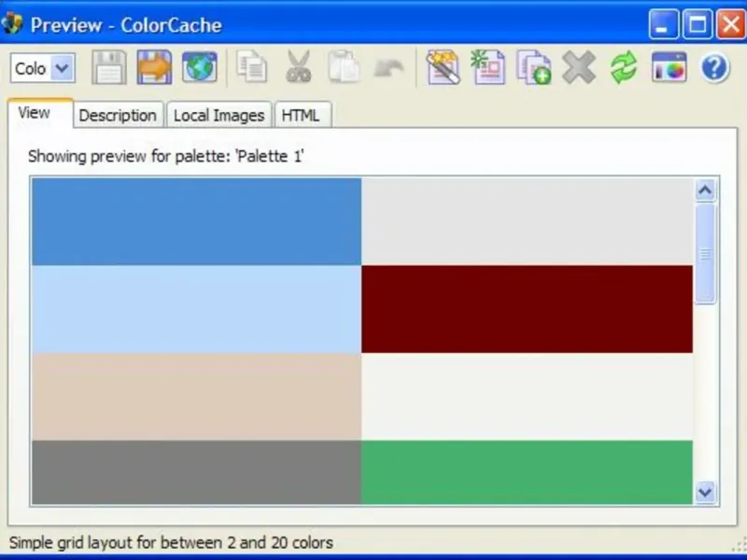Click the scissors cut icon
Viewport: 747px width, 560px height.
tap(298, 67)
